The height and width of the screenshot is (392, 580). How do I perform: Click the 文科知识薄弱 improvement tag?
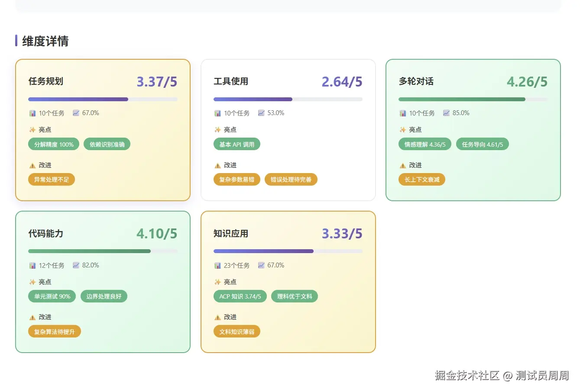click(x=237, y=332)
